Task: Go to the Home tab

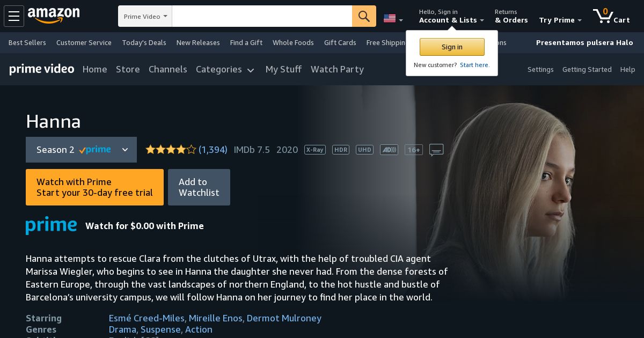Action: 94,69
